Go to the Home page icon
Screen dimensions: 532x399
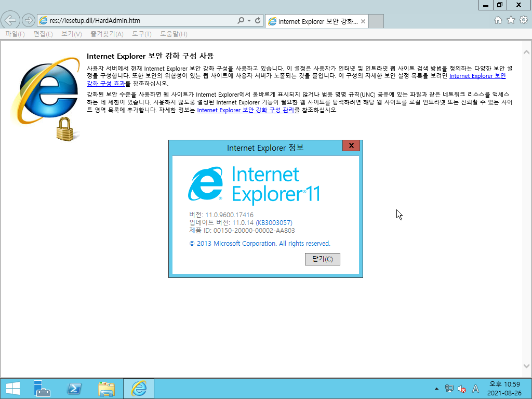(x=498, y=20)
